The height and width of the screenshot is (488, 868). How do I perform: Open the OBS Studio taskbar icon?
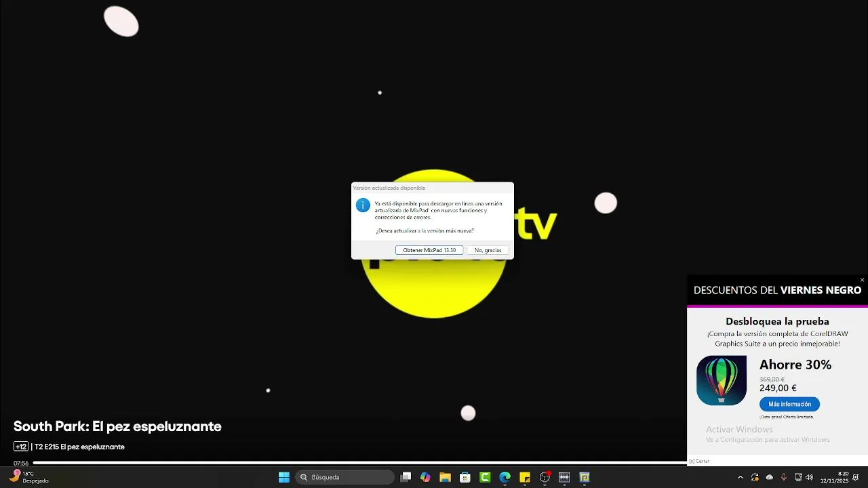pyautogui.click(x=545, y=477)
